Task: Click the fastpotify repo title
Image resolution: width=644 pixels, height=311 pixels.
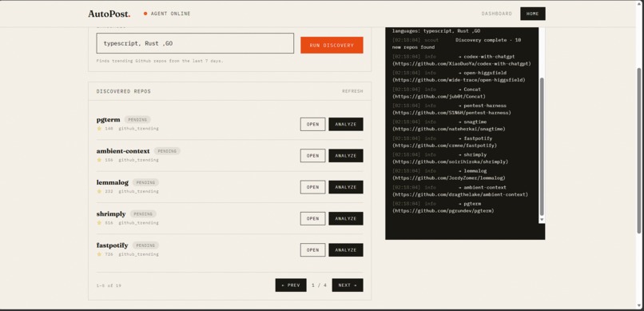Action: pyautogui.click(x=113, y=245)
